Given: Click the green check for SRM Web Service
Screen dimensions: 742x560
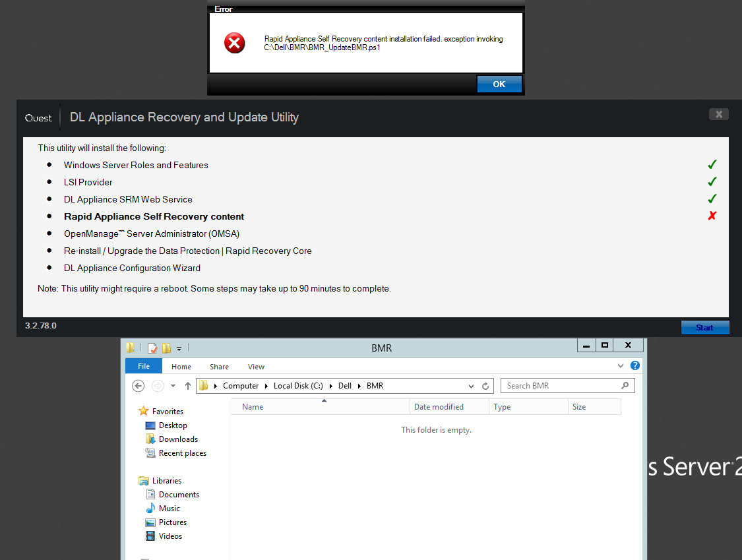Looking at the screenshot, I should pos(712,199).
